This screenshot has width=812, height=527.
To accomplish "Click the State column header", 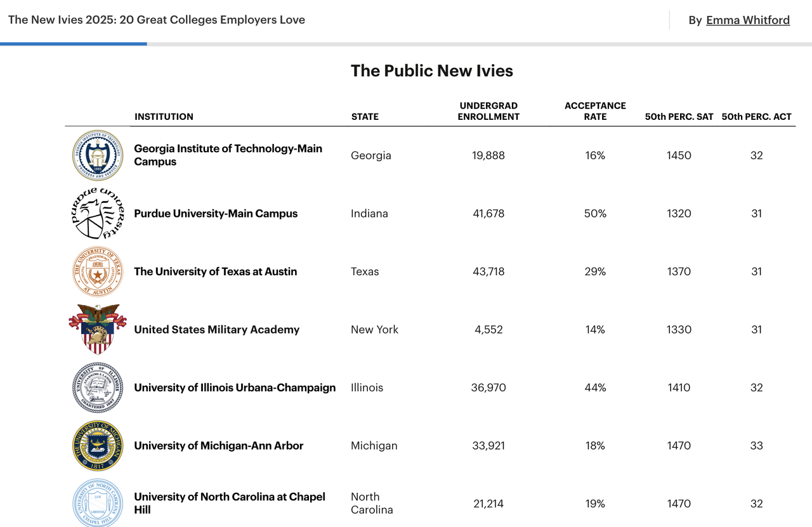I will (365, 117).
